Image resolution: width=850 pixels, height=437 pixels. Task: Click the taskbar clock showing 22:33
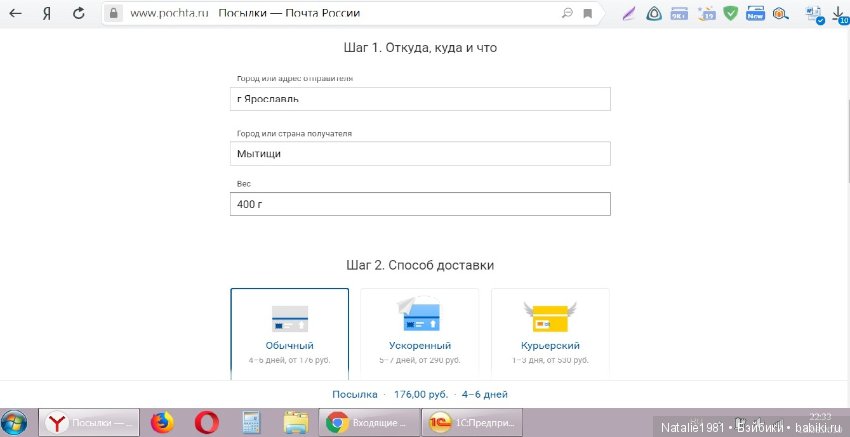(x=820, y=416)
